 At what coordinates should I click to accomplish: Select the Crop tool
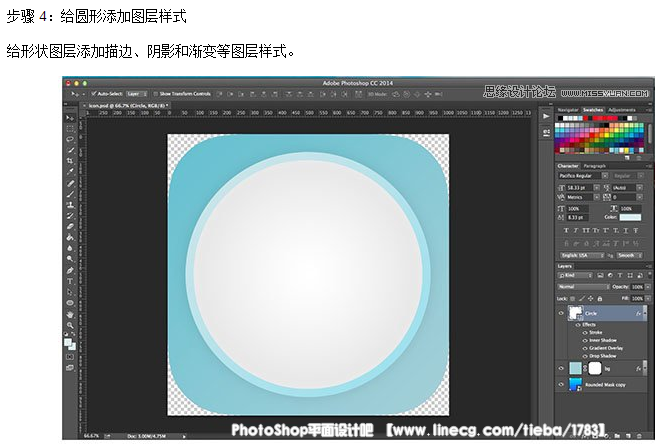(x=69, y=161)
